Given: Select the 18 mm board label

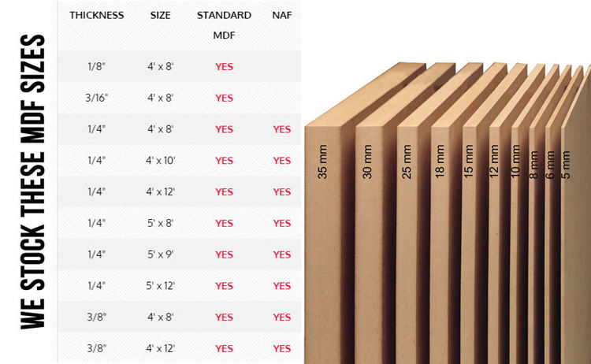Looking at the screenshot, I should tap(440, 161).
